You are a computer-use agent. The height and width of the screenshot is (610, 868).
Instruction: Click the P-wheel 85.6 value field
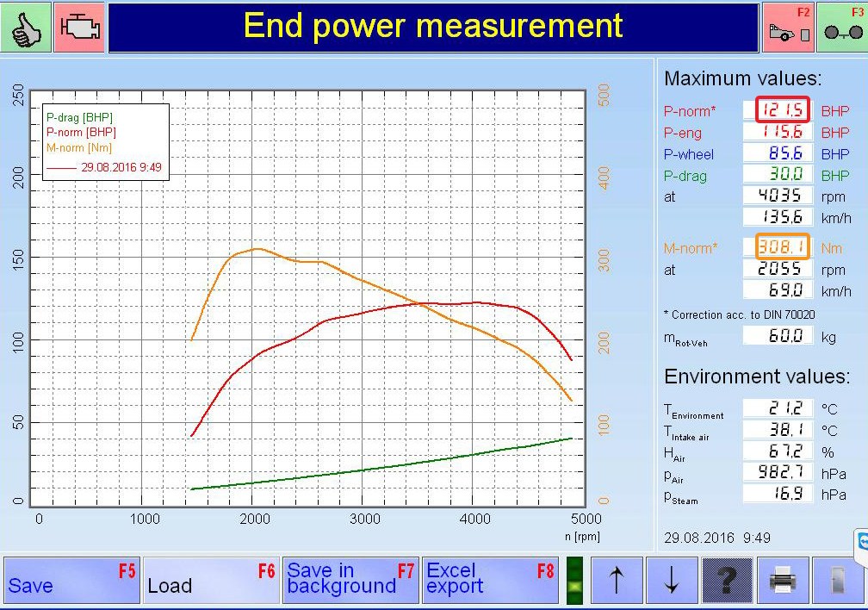(x=778, y=153)
